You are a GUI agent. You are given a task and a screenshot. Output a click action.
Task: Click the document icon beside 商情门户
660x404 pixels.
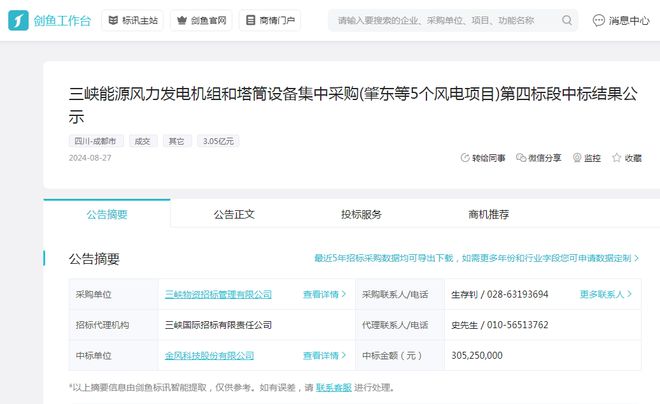pos(250,20)
